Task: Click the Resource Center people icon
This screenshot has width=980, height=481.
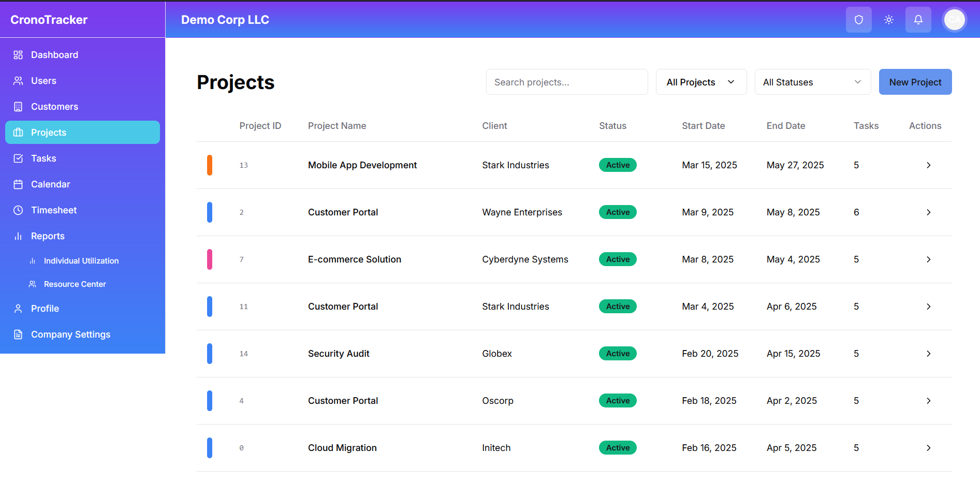Action: click(x=33, y=284)
